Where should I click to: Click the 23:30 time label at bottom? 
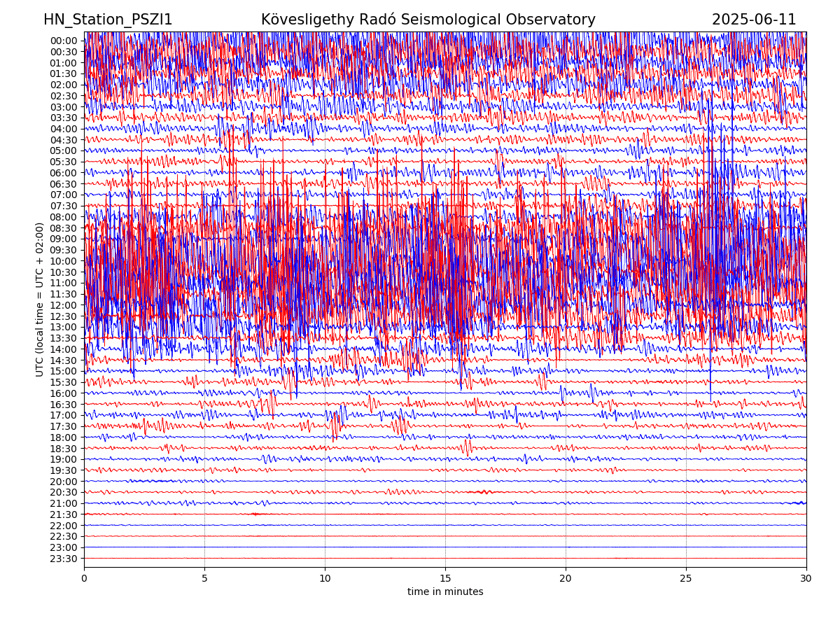[x=64, y=559]
